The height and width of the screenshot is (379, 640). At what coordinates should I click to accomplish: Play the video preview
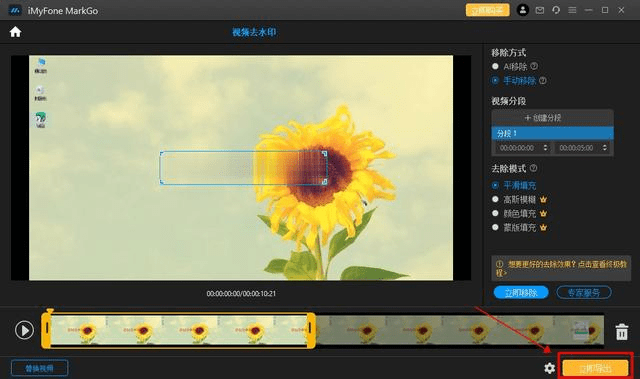pyautogui.click(x=24, y=330)
